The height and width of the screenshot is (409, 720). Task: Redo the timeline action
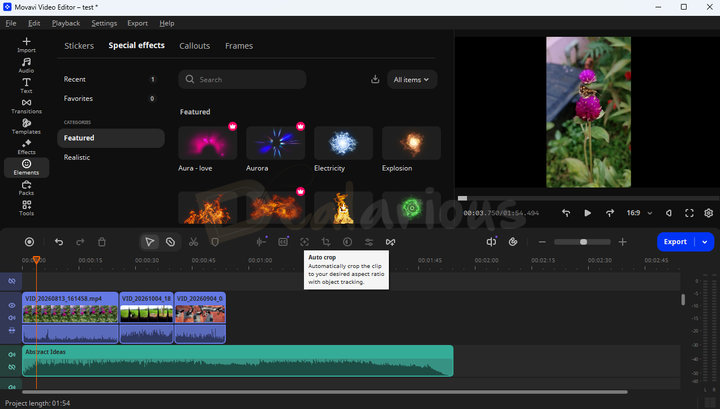tap(80, 242)
